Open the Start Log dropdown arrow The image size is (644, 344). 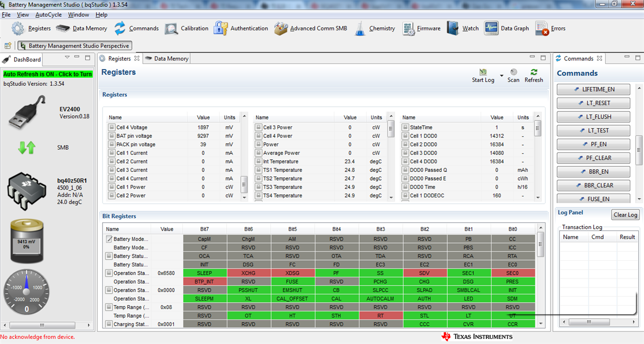click(502, 76)
